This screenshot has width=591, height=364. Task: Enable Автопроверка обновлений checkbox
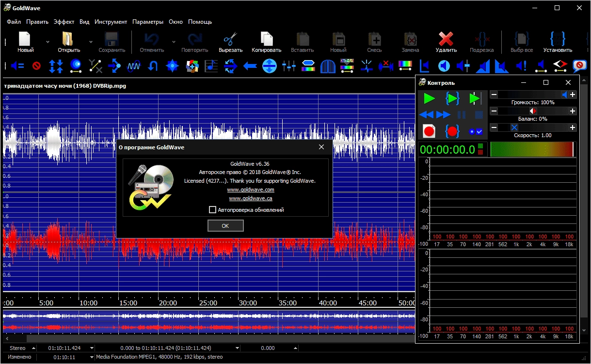coord(212,210)
